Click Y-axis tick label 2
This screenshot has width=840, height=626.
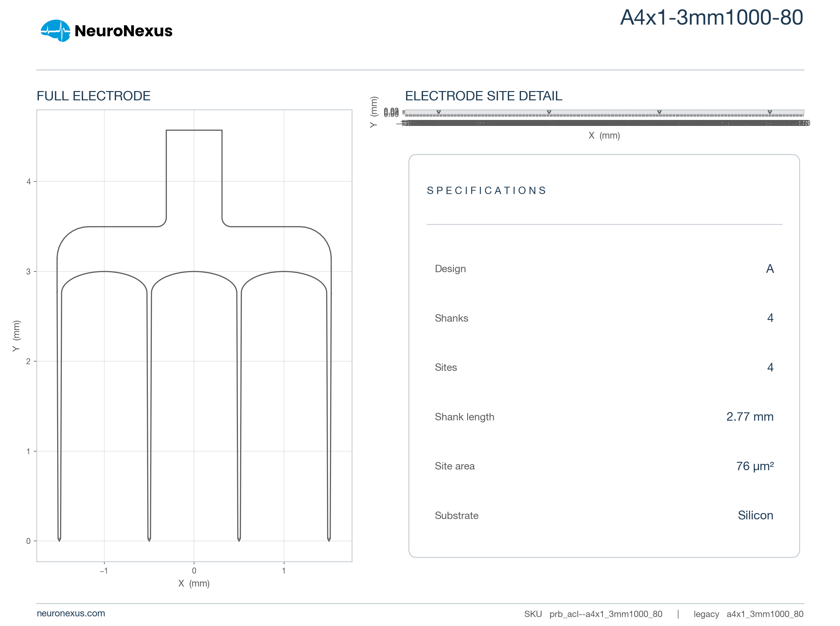tap(29, 361)
